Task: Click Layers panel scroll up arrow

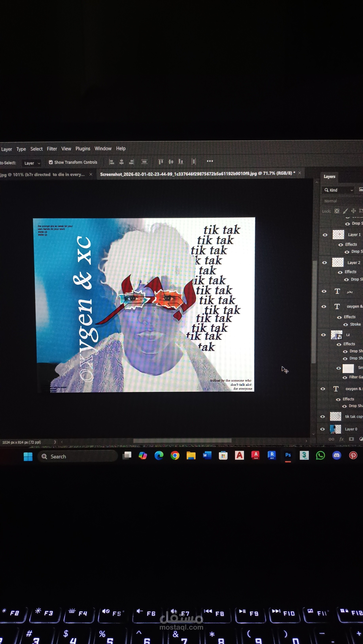Action: pos(317,182)
